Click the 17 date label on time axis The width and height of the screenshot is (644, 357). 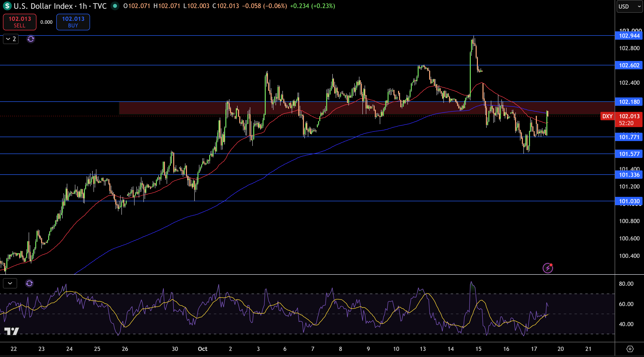534,349
